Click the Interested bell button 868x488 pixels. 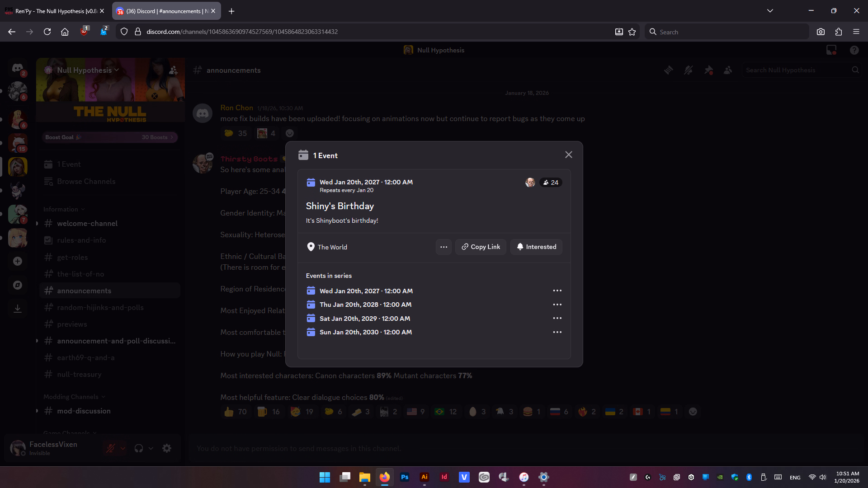click(x=536, y=247)
